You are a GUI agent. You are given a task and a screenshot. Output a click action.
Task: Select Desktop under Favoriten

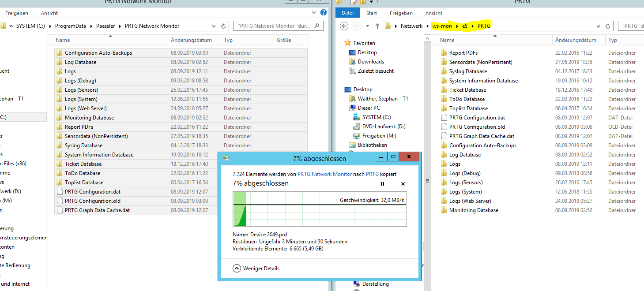pyautogui.click(x=367, y=52)
